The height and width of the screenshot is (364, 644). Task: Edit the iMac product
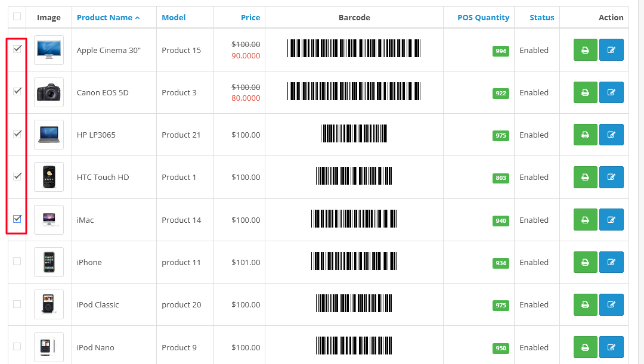611,220
